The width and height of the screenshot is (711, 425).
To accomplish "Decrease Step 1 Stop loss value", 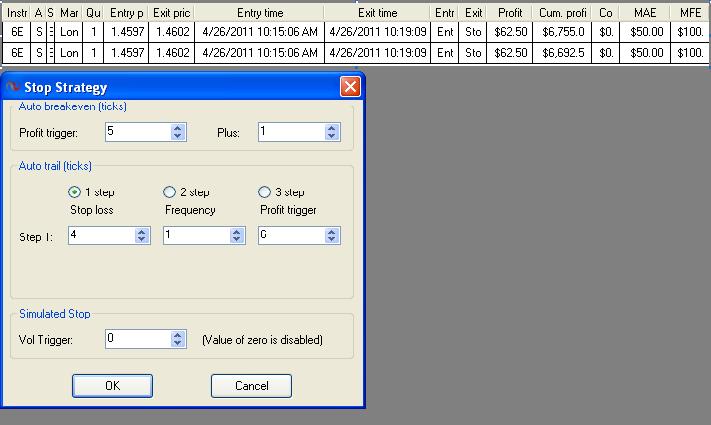I will click(x=141, y=239).
